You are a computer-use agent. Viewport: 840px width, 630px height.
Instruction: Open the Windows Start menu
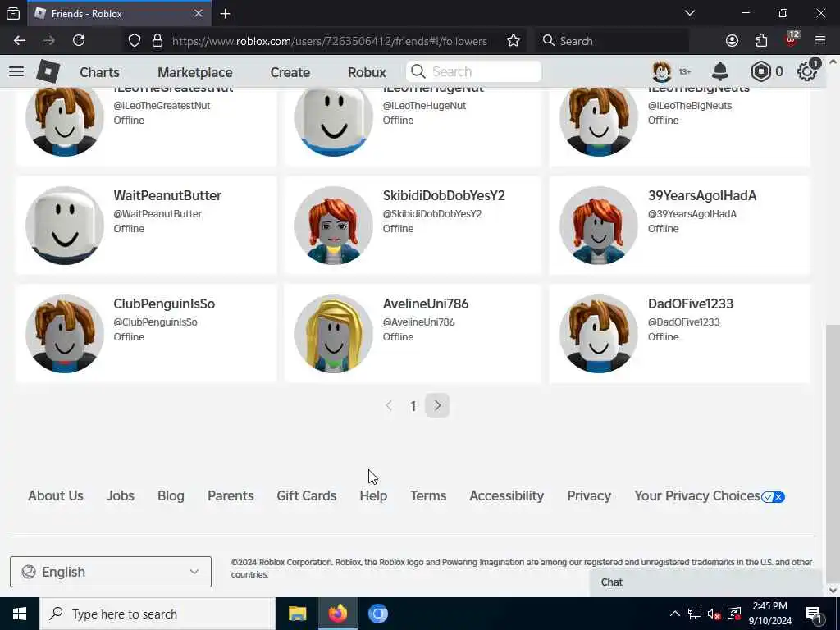[x=20, y=614]
